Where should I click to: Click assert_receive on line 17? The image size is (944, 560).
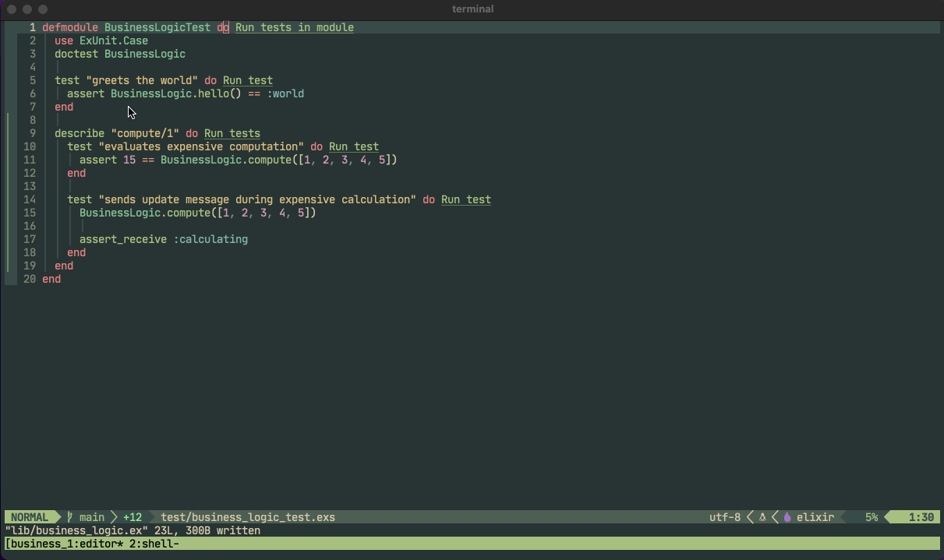click(x=123, y=239)
